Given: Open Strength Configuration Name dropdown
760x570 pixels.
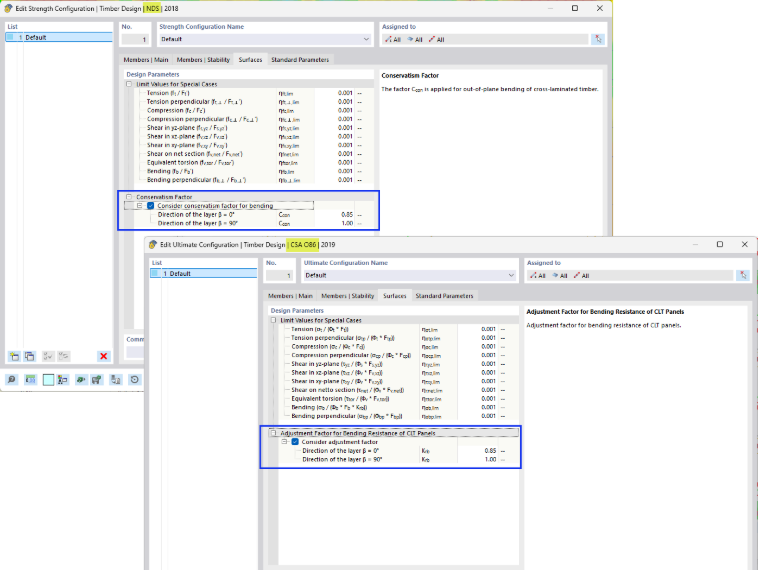Looking at the screenshot, I should [366, 39].
